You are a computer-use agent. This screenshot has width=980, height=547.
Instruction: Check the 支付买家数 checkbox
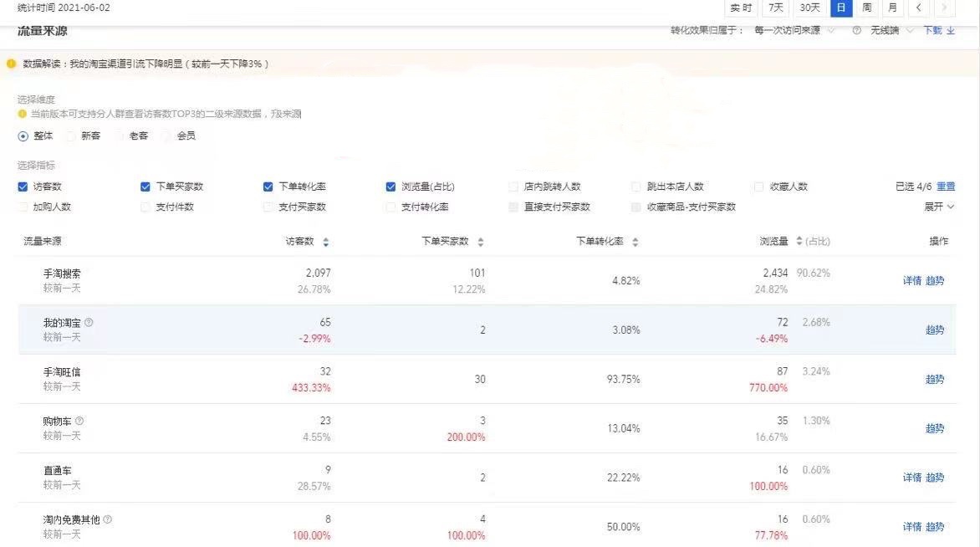pyautogui.click(x=268, y=207)
